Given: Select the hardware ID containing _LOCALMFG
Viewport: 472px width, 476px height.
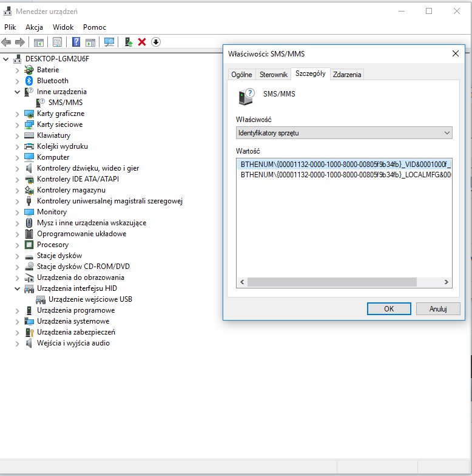Looking at the screenshot, I should pos(345,175).
